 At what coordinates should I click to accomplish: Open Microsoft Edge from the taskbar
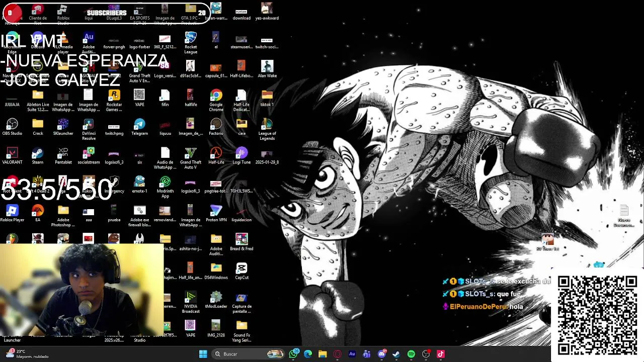tap(308, 354)
